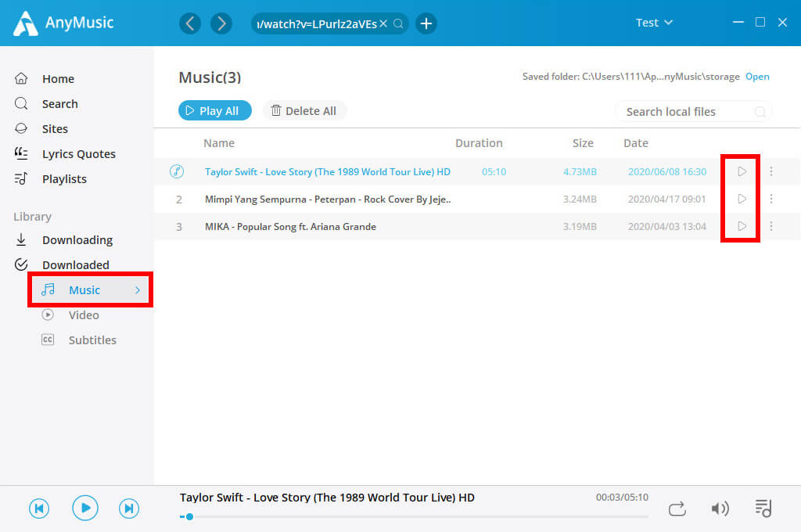Click the 4.73MB size cell
Viewport: 801px width, 532px height.
(x=580, y=171)
